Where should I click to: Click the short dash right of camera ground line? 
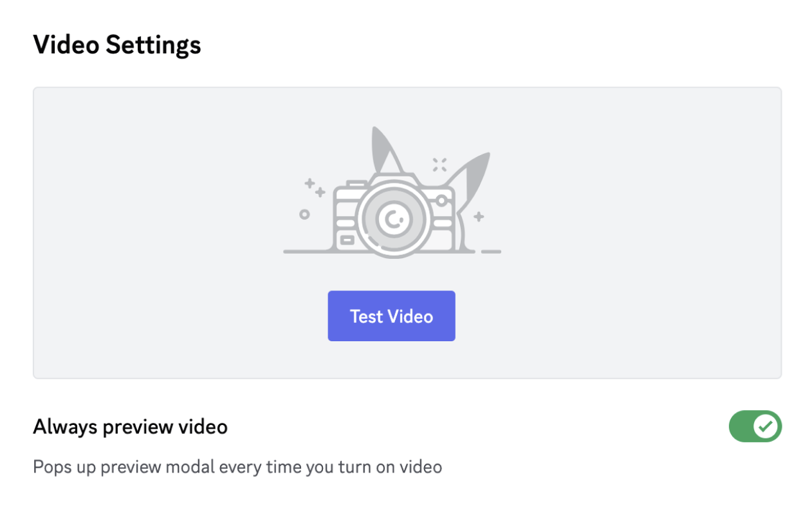(x=491, y=251)
